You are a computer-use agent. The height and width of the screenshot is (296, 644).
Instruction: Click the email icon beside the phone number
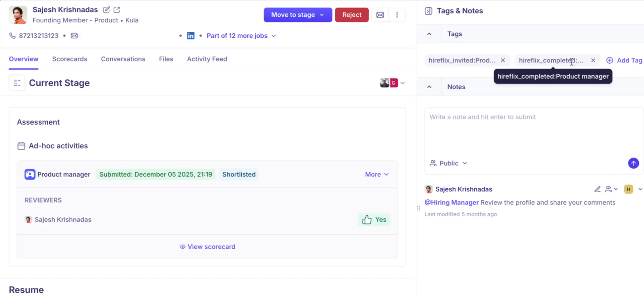(x=74, y=36)
